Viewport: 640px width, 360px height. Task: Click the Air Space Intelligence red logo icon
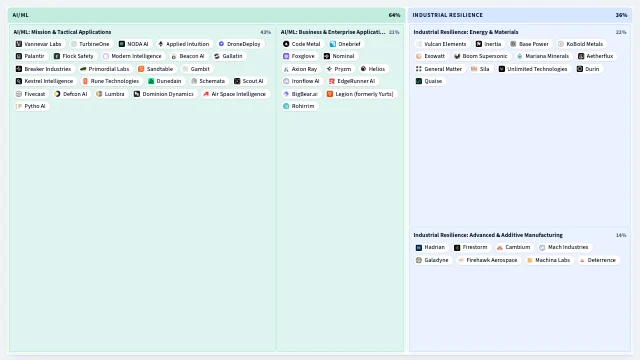(206, 94)
